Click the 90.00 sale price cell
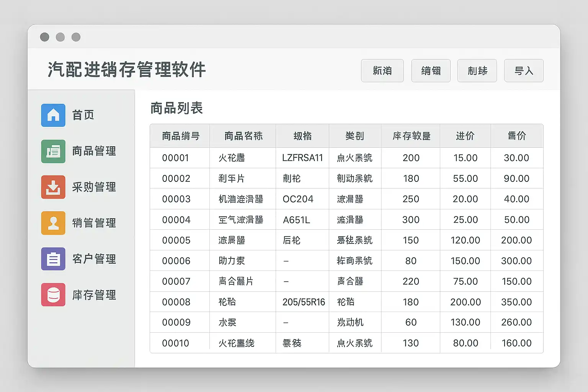This screenshot has height=392, width=588. coord(516,178)
